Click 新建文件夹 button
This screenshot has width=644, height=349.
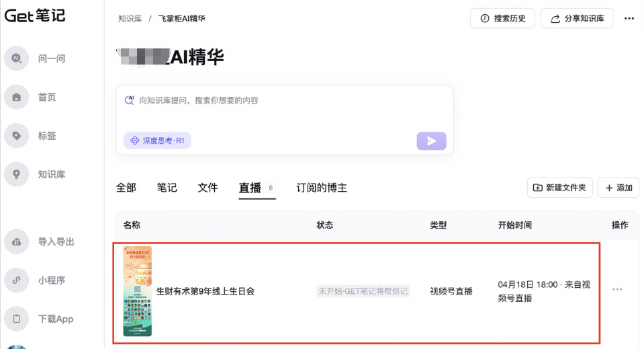560,188
